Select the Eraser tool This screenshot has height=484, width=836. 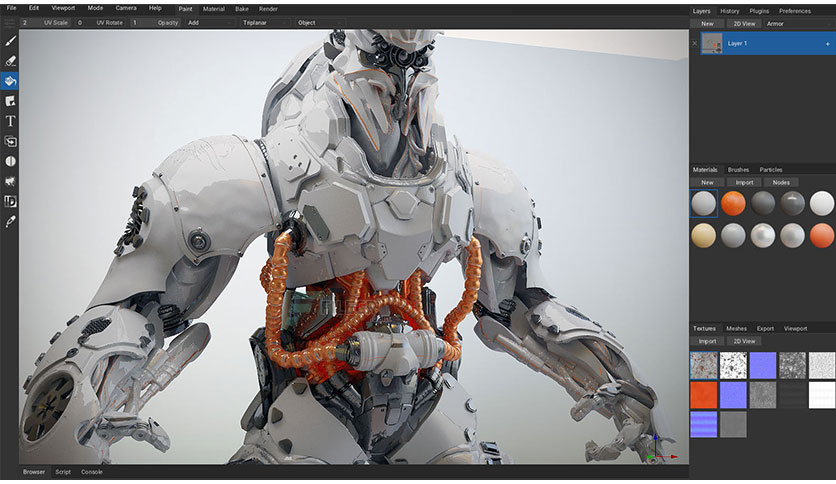click(x=10, y=61)
